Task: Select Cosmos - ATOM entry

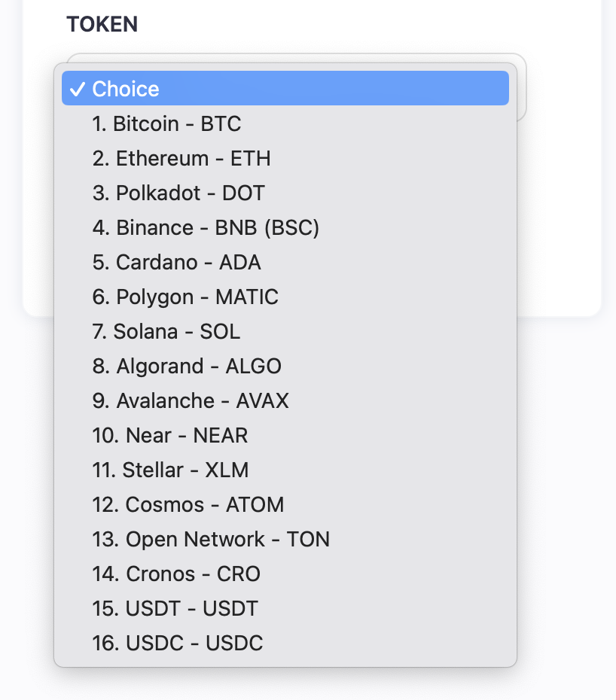Action: pyautogui.click(x=188, y=504)
